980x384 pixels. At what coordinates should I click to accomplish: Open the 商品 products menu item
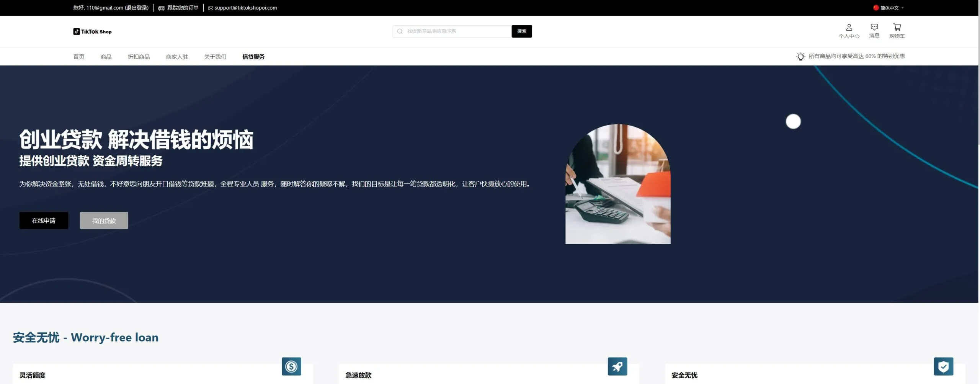(106, 57)
